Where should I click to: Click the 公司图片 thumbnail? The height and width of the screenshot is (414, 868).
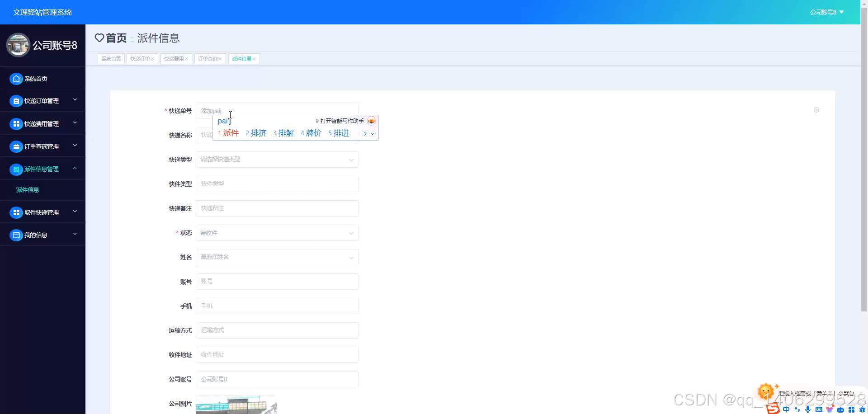coord(236,405)
